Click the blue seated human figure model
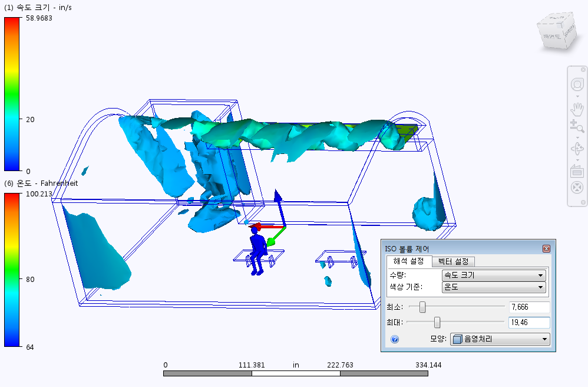588x387 pixels. click(x=257, y=251)
